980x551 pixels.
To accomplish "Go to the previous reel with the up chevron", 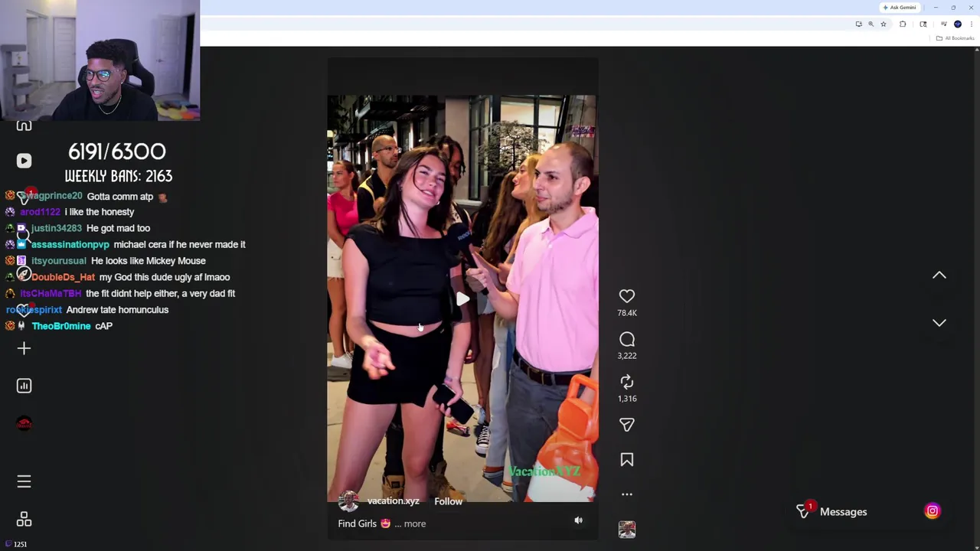I will point(939,275).
